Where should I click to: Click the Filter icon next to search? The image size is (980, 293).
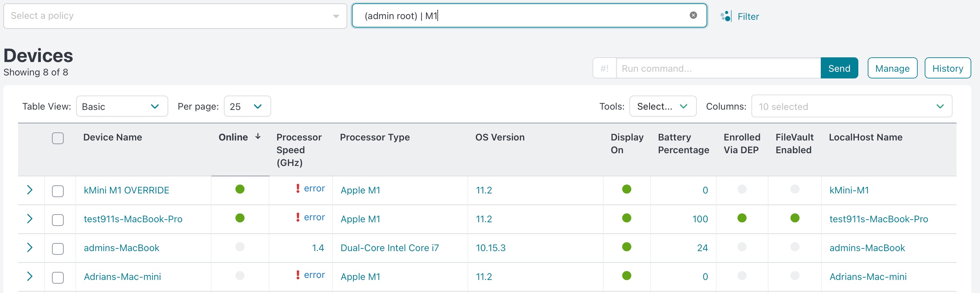726,16
